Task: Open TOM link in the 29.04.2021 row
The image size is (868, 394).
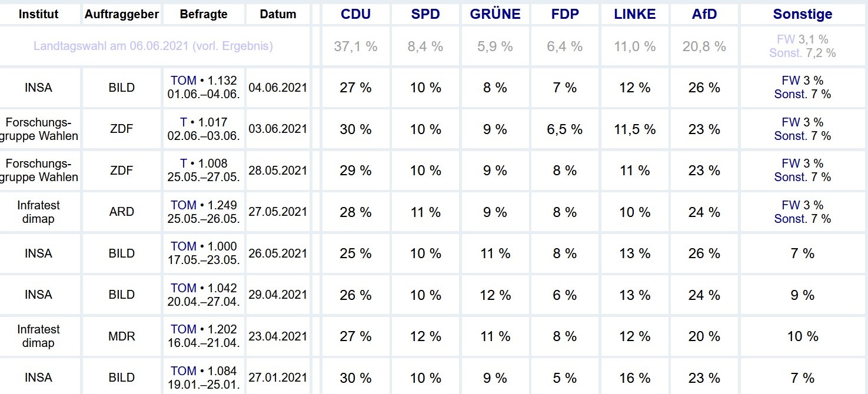Action: pos(183,288)
